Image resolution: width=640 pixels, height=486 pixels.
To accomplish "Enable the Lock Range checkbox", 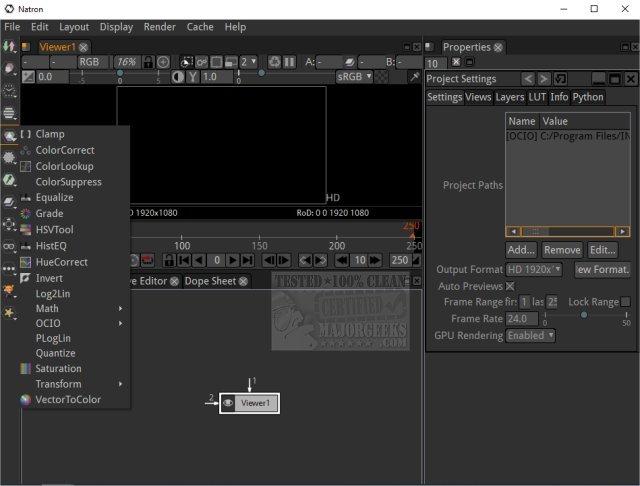I will click(x=626, y=302).
